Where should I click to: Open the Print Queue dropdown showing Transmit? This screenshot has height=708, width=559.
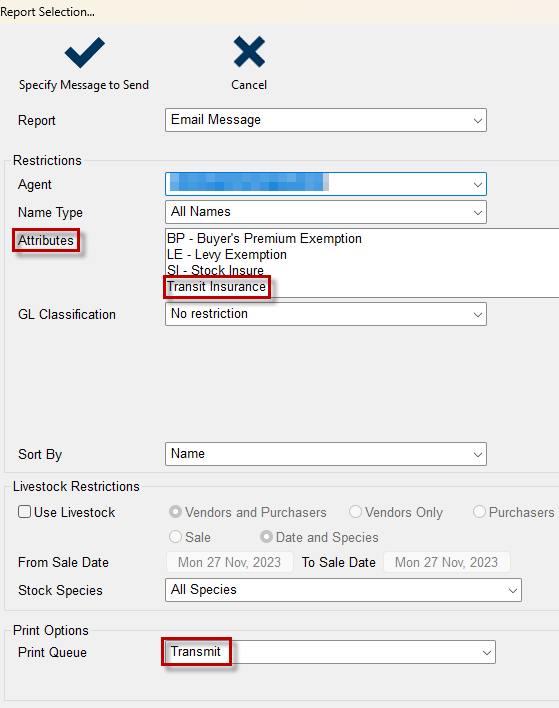[x=330, y=652]
